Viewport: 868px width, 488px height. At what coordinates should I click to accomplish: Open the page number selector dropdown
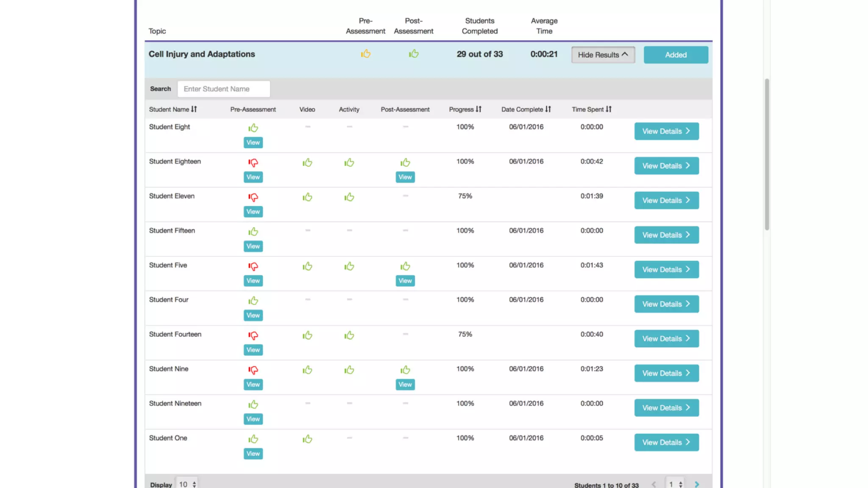[x=675, y=484]
